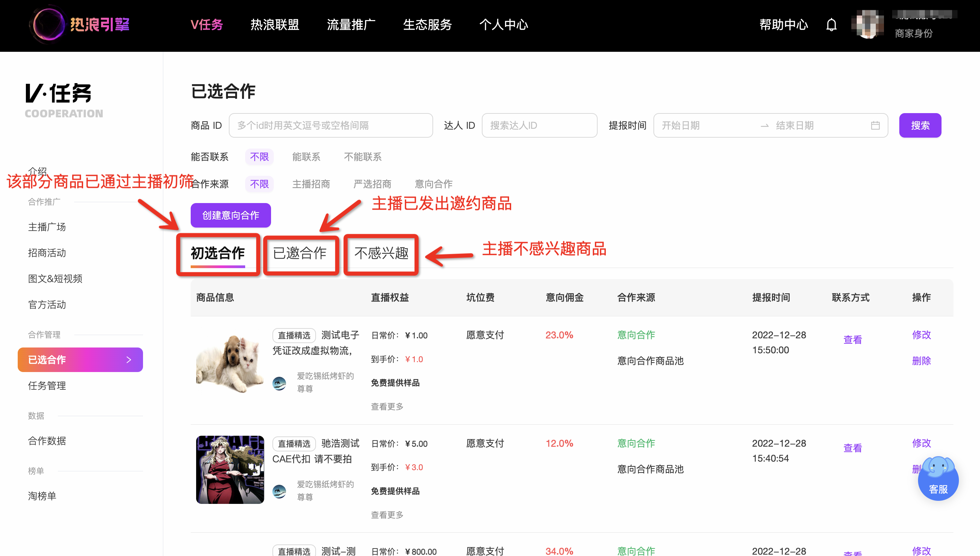
Task: Select 不限 for 能否联系 filter
Action: pyautogui.click(x=259, y=157)
